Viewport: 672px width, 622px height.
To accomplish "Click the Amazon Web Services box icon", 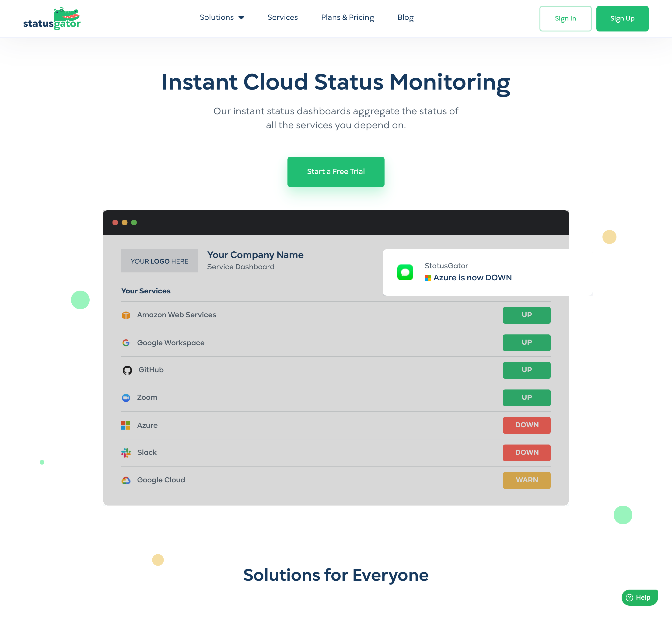I will click(x=126, y=315).
